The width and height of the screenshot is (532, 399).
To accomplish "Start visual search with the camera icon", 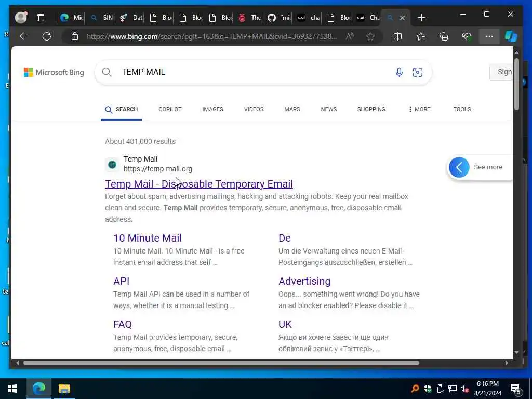I will (418, 72).
